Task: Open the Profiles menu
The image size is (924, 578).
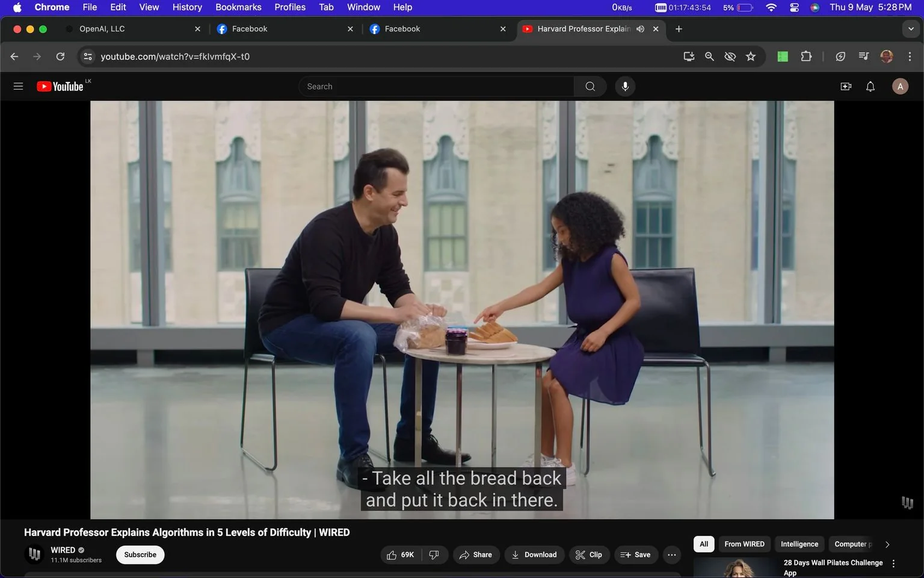Action: 290,7
